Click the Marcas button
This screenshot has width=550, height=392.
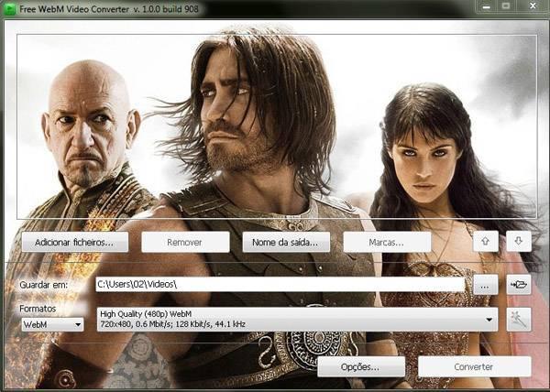(387, 242)
